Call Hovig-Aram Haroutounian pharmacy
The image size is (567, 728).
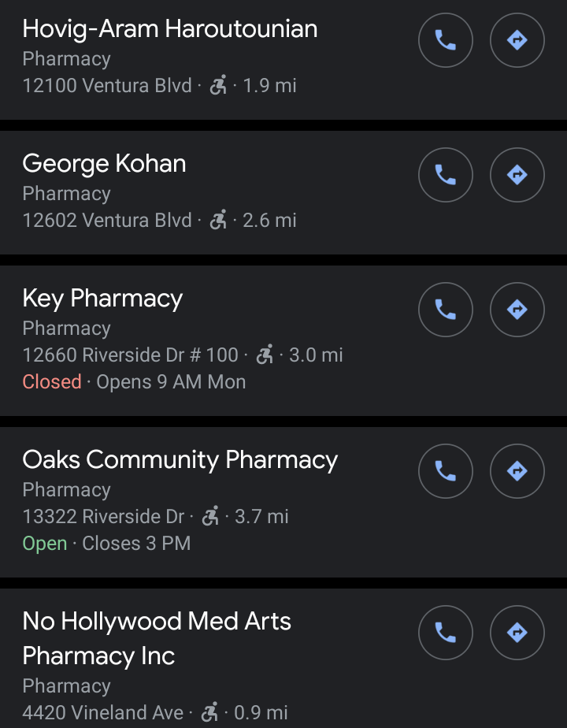[446, 40]
